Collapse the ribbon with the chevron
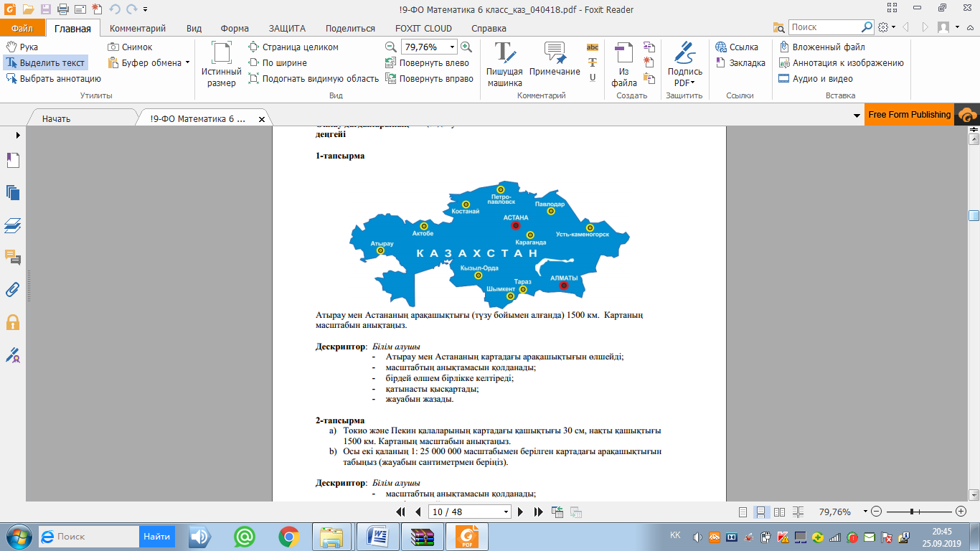Screen dimensions: 980x551 [x=971, y=27]
